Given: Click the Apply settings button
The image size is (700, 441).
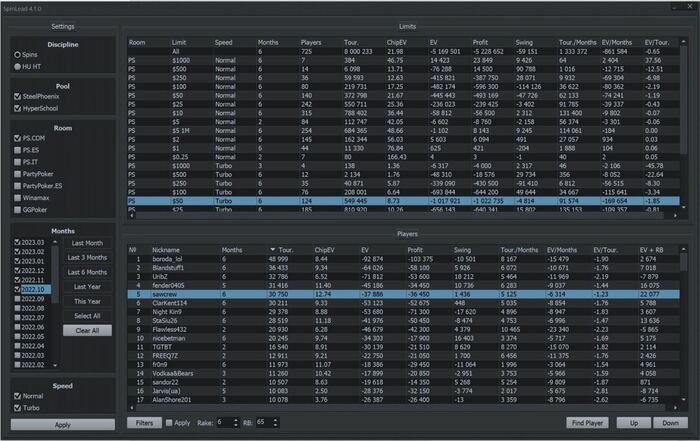Looking at the screenshot, I should (x=62, y=425).
